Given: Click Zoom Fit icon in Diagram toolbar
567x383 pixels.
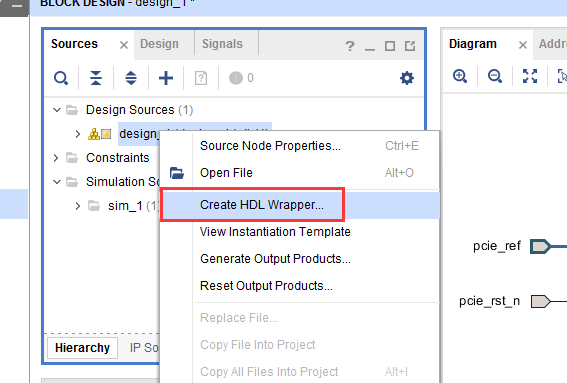Looking at the screenshot, I should tap(530, 76).
